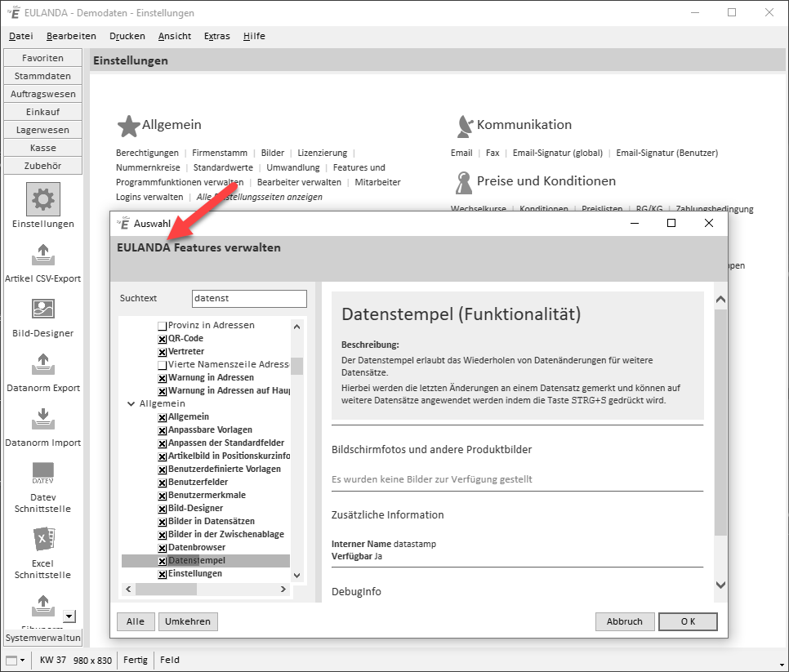Launch the Datanorm Import icon
This screenshot has height=672, width=789.
pos(43,418)
